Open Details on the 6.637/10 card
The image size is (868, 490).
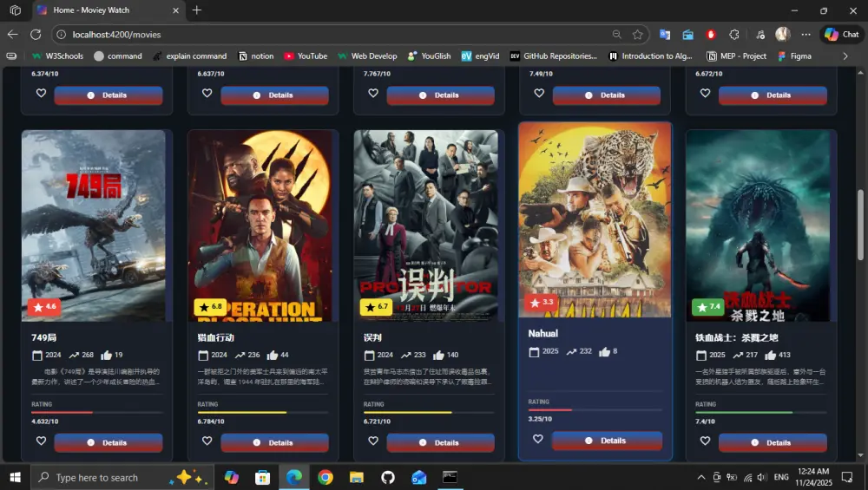pyautogui.click(x=274, y=95)
